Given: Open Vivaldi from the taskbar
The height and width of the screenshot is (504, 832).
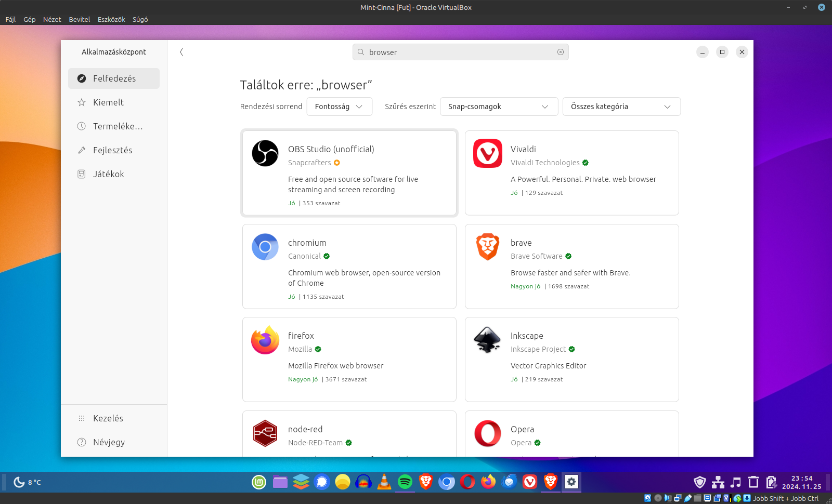Looking at the screenshot, I should click(530, 482).
